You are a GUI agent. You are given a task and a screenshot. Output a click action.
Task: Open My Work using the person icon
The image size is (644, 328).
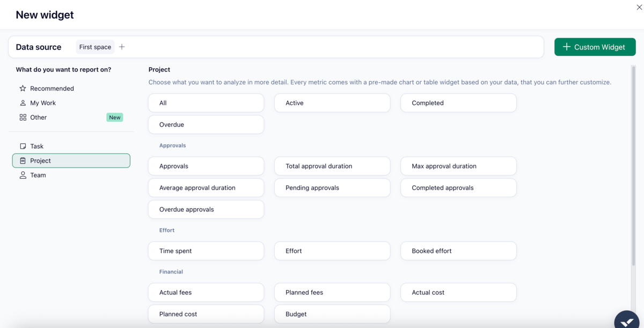pos(23,103)
